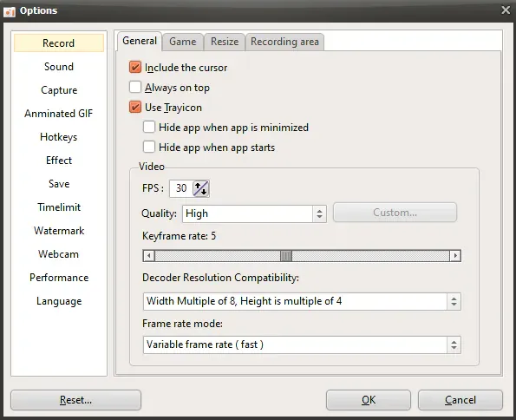The width and height of the screenshot is (516, 420).
Task: Open the Effect options category
Action: (59, 160)
